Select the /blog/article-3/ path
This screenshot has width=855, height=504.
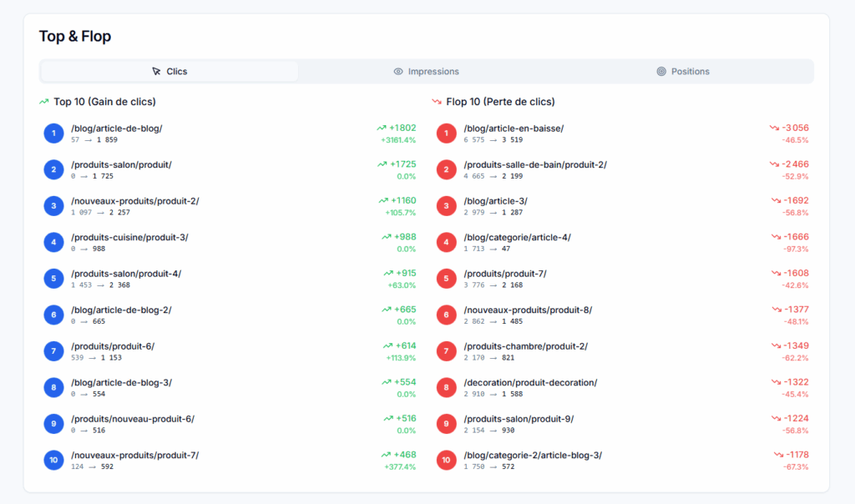click(496, 201)
